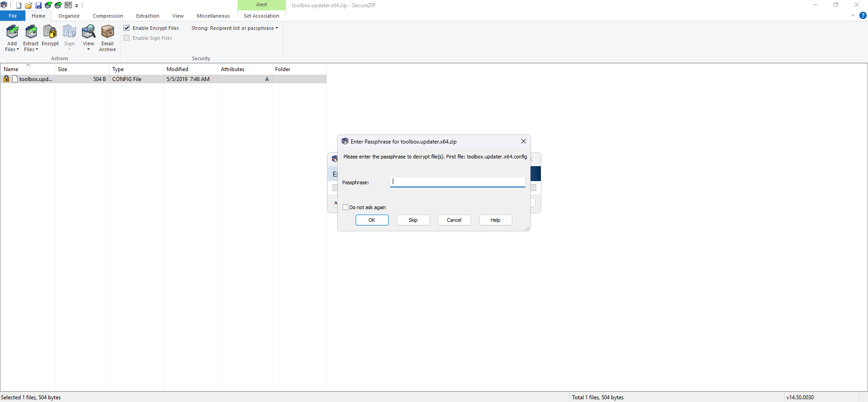Sort by the Attributes column header
The height and width of the screenshot is (402, 868).
pyautogui.click(x=245, y=69)
